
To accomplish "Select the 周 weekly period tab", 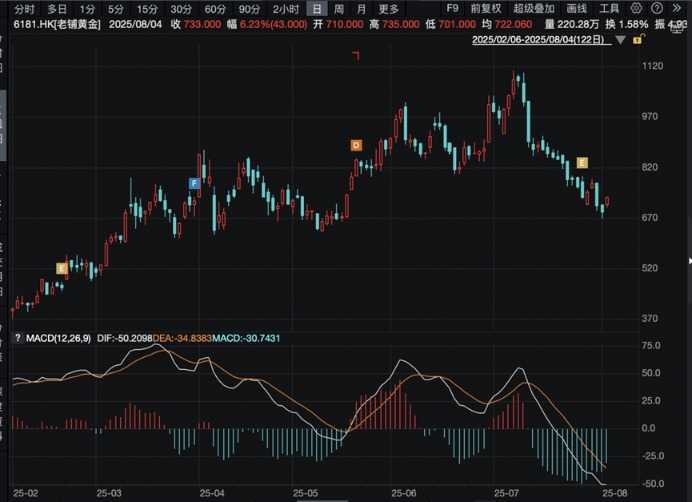I will pyautogui.click(x=338, y=7).
